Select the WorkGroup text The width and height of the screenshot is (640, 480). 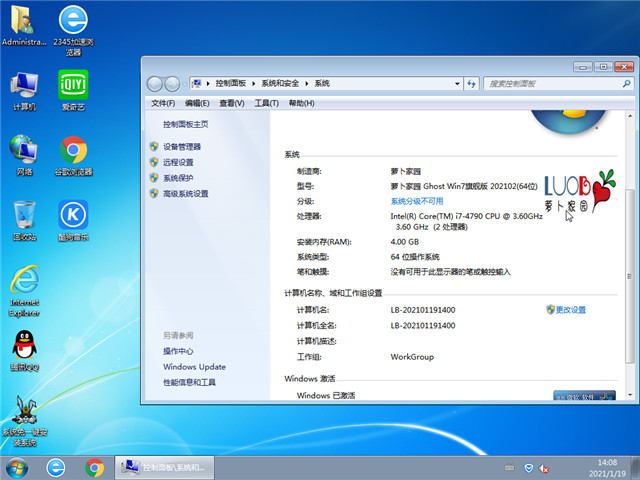[412, 357]
